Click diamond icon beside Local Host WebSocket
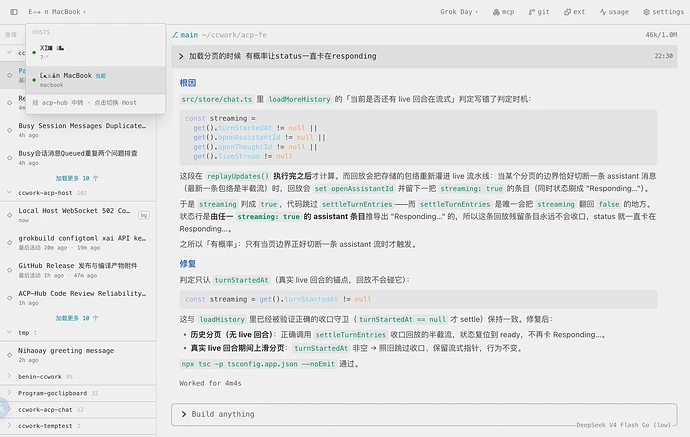The width and height of the screenshot is (690, 437). (x=10, y=215)
